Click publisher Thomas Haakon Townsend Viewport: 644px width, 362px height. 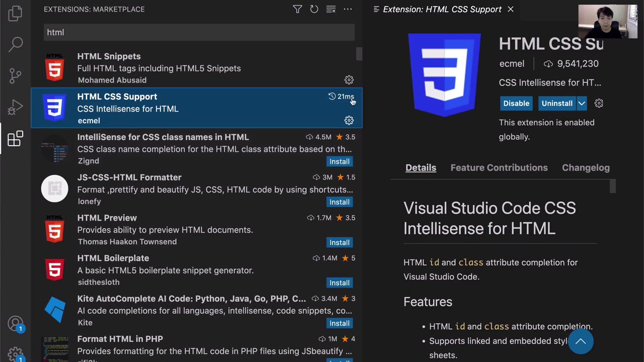point(127,242)
